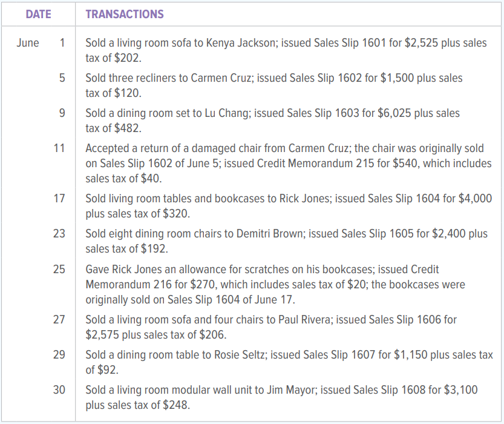The width and height of the screenshot is (504, 424).
Task: Select the date 5 row label
Action: click(x=62, y=78)
